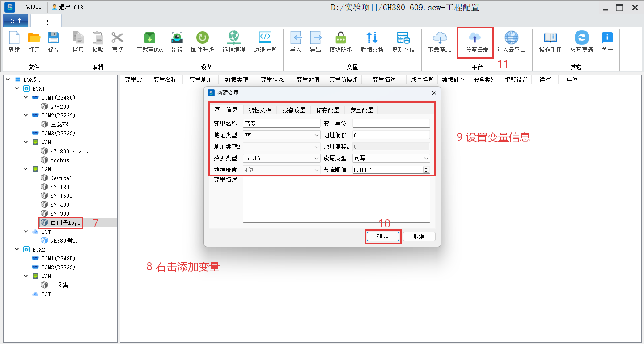Click the 地址偏移 input field
Screen dimensions: 644x344
click(x=391, y=135)
